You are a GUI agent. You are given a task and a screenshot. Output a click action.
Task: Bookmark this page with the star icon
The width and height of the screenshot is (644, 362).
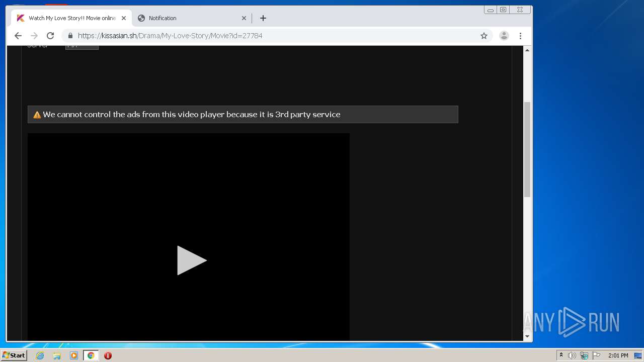[x=484, y=36]
